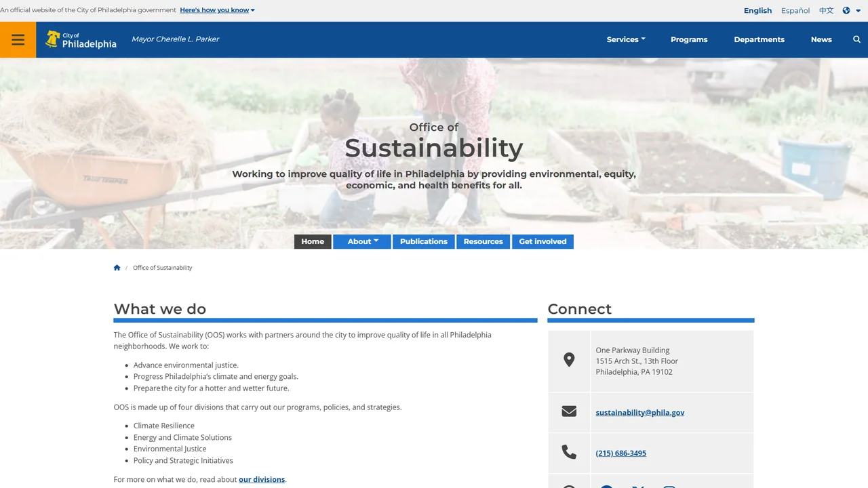
Task: Click the large "Sustainability" hero title
Action: [x=434, y=148]
